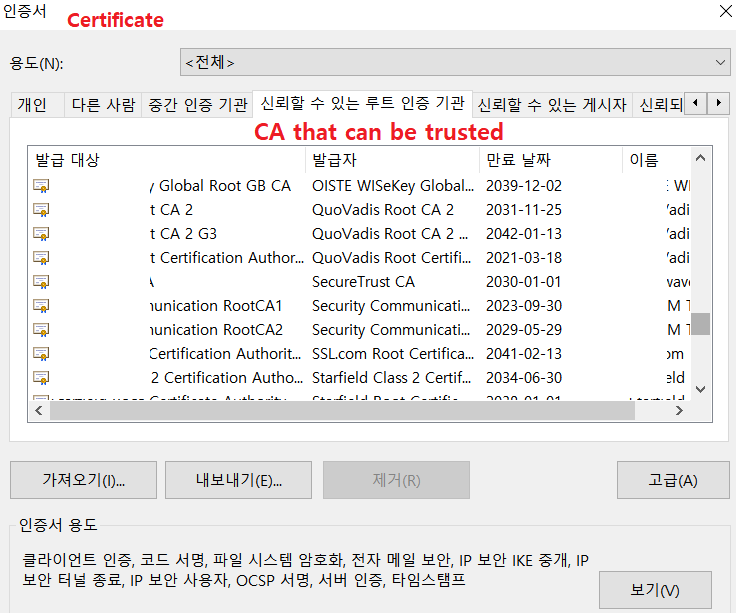Click certificate icon of OISTE WISeKey Global row
The image size is (736, 613).
tap(41, 186)
